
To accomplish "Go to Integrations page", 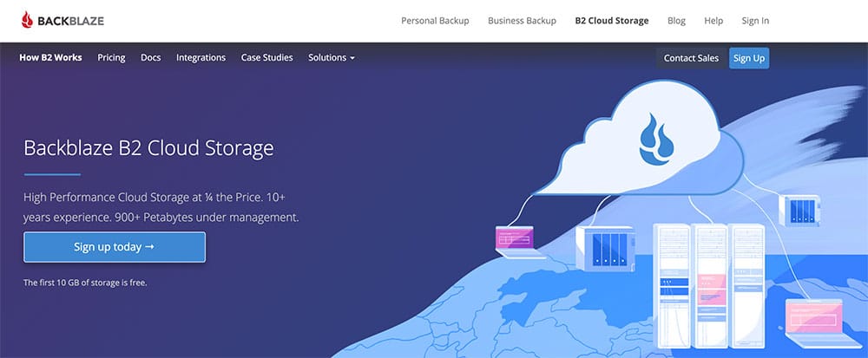I will 201,57.
